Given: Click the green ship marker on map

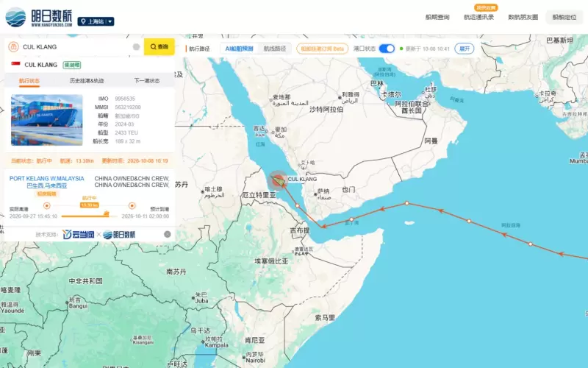Looking at the screenshot, I should [x=279, y=181].
